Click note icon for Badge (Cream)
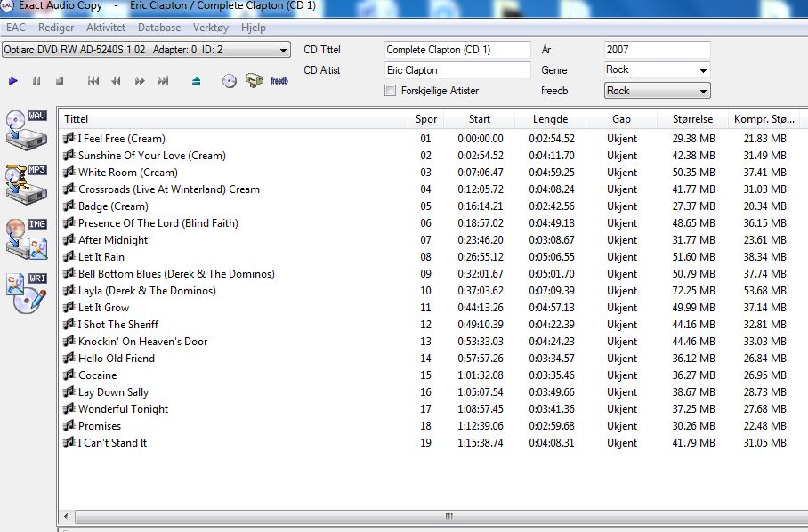Screen dimensions: 808x532 [69, 206]
